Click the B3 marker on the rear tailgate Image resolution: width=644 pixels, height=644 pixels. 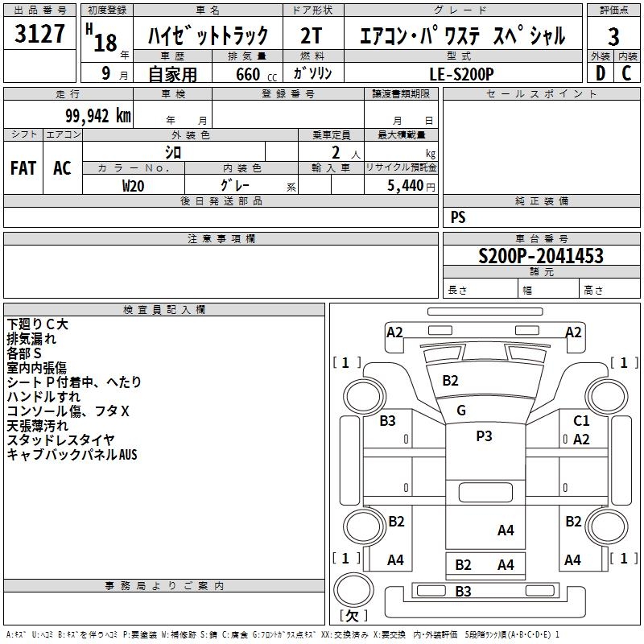(x=463, y=592)
